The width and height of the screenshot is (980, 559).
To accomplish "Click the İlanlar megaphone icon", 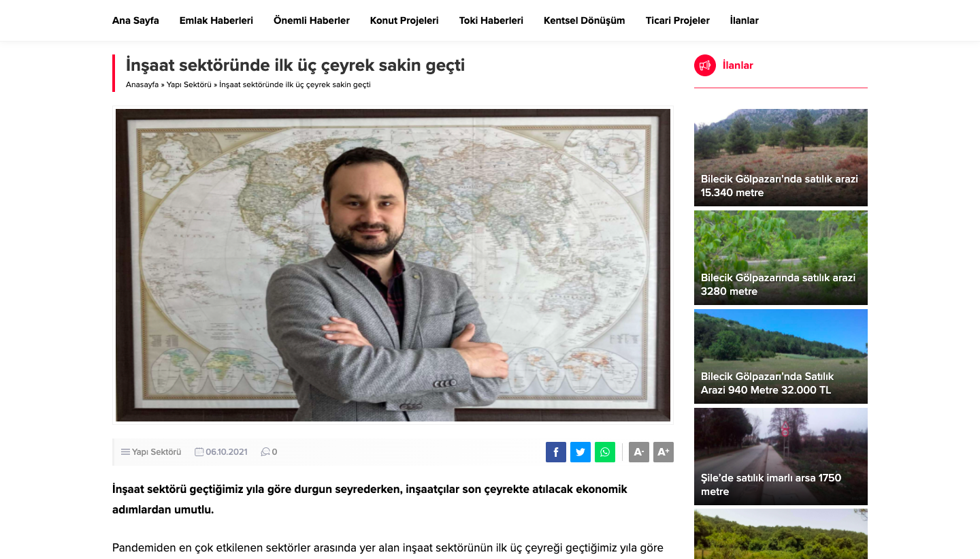I will click(705, 65).
